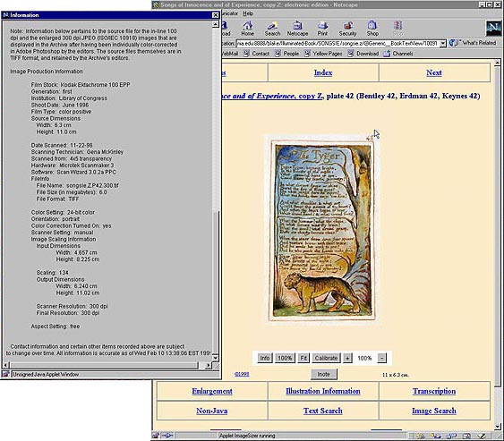Click the Info button under the image
This screenshot has height=441, width=504.
pos(265,358)
